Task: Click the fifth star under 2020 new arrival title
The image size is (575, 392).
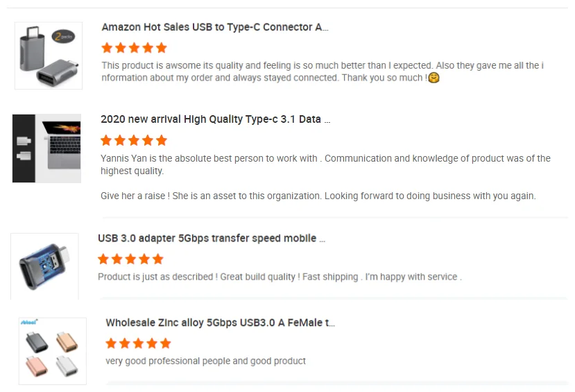Action: [162, 140]
